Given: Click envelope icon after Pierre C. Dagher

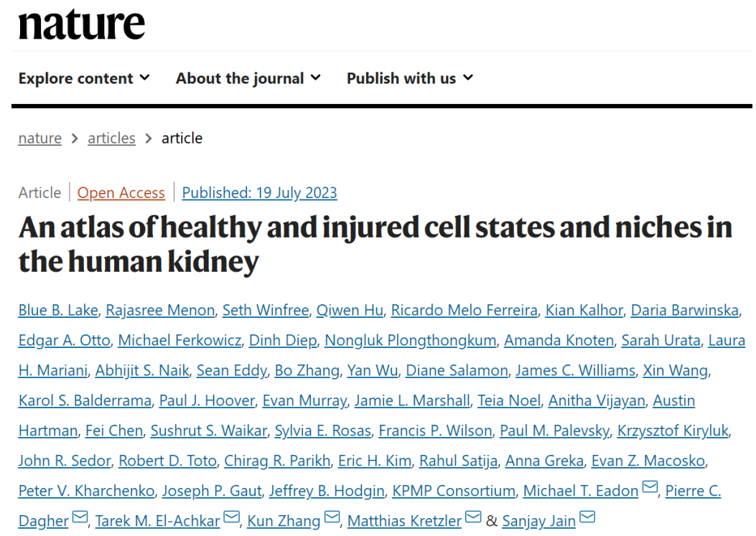Looking at the screenshot, I should 79,519.
